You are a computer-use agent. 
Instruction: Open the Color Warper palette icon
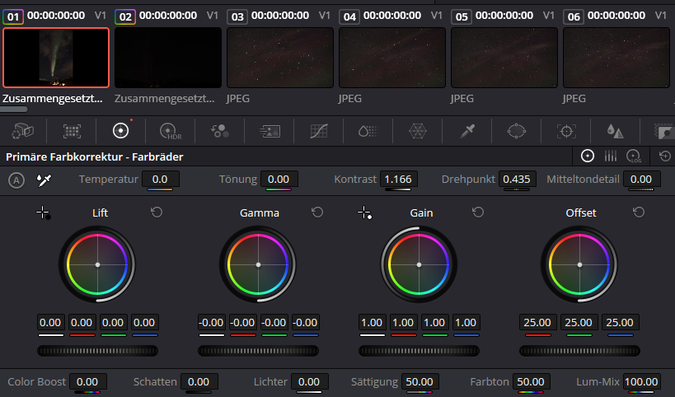pyautogui.click(x=417, y=131)
